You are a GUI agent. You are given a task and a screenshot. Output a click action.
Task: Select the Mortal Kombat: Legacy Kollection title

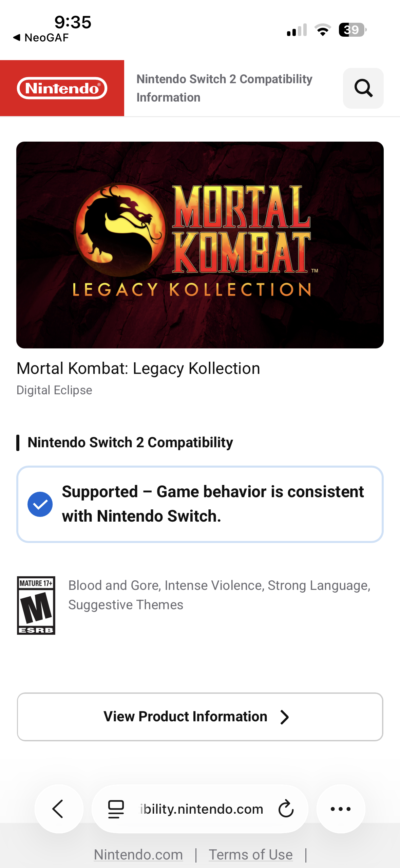click(138, 368)
